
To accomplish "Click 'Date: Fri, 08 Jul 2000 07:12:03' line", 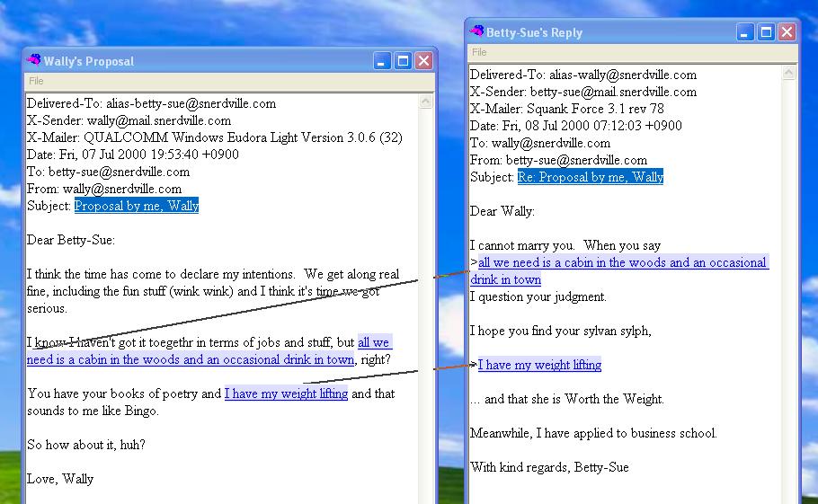I will tap(576, 126).
